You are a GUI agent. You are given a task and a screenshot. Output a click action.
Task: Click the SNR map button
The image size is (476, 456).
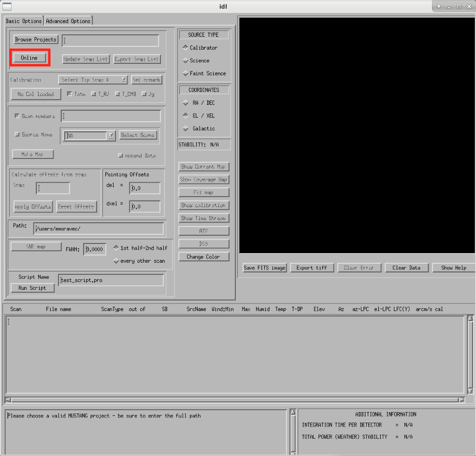(36, 247)
